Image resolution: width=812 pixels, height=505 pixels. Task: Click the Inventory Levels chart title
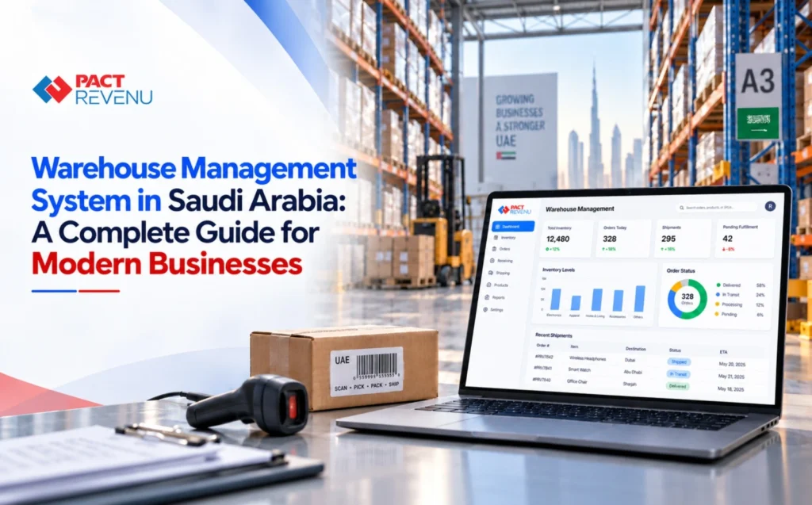click(559, 270)
